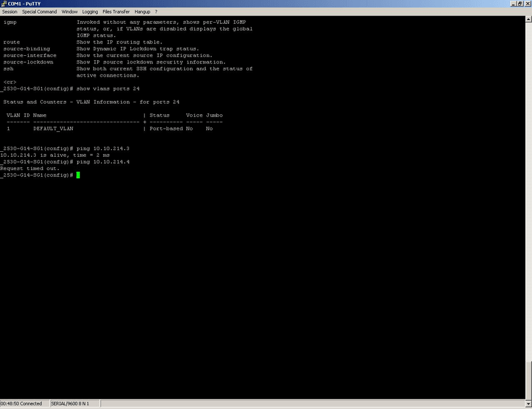Click the scrollbar down arrow
Image resolution: width=532 pixels, height=409 pixels.
coord(528,404)
